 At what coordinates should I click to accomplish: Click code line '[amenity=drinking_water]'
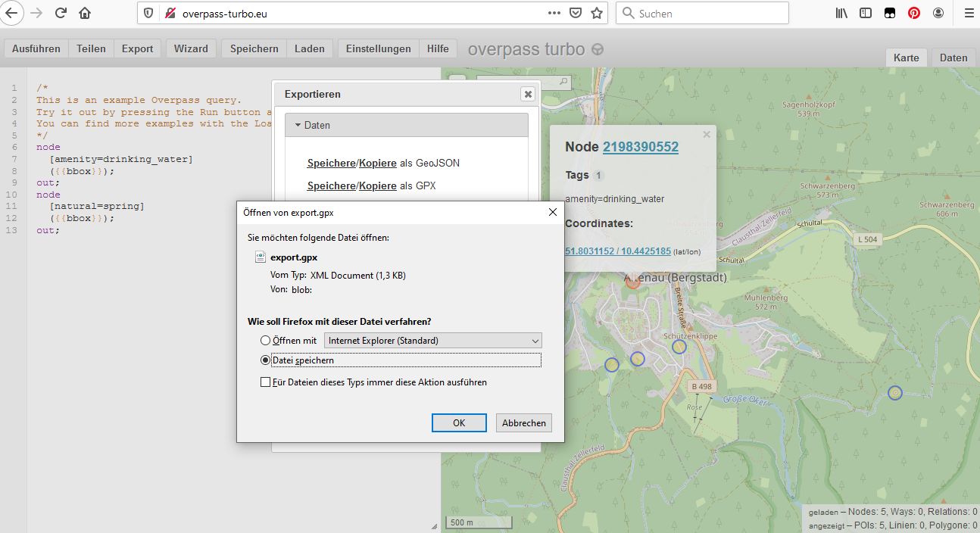coord(120,159)
